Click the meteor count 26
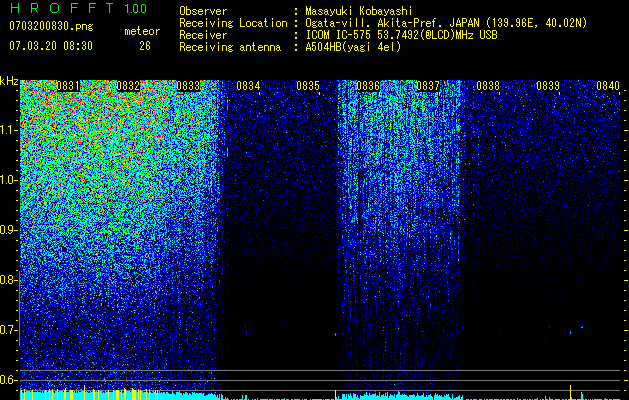 click(145, 46)
